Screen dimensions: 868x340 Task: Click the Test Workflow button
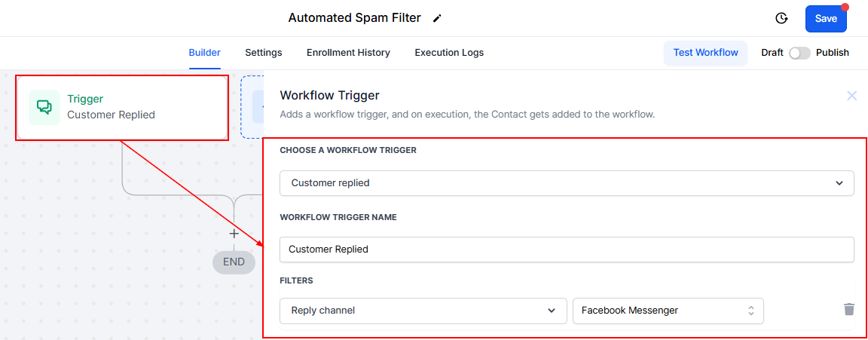[705, 53]
